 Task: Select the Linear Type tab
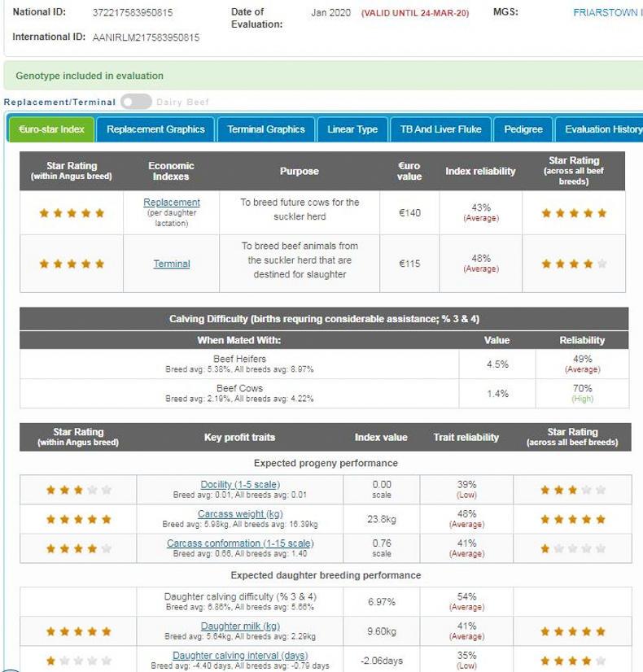[x=352, y=129]
